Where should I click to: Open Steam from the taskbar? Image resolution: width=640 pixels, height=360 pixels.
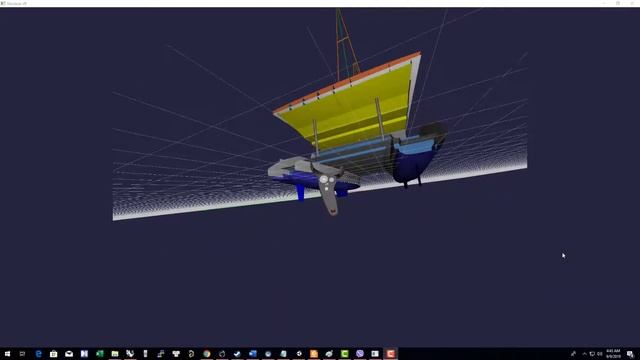(237, 353)
